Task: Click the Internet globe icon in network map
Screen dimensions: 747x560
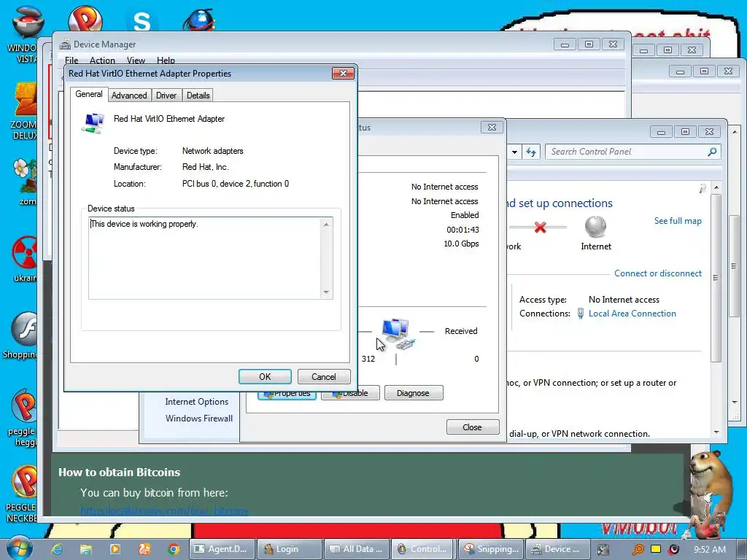Action: [595, 227]
